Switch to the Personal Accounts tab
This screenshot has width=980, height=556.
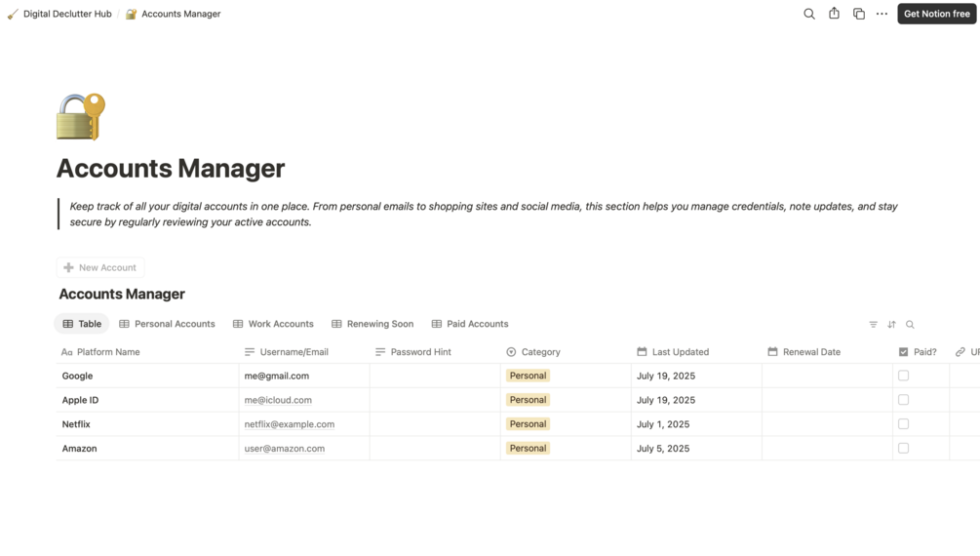[x=167, y=324]
